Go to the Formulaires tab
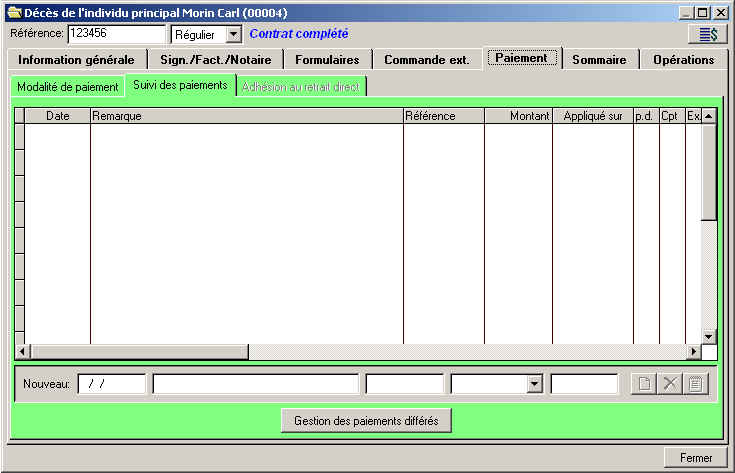Viewport: 735px width, 473px height. [327, 59]
